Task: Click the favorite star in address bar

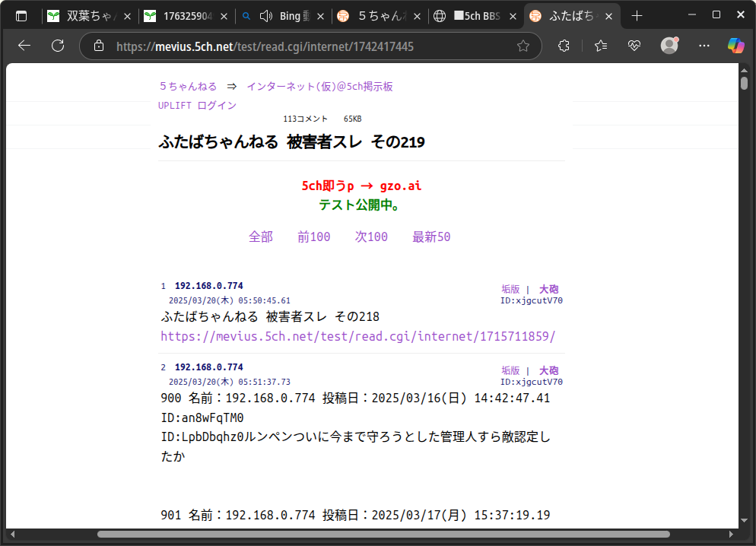Action: (523, 46)
